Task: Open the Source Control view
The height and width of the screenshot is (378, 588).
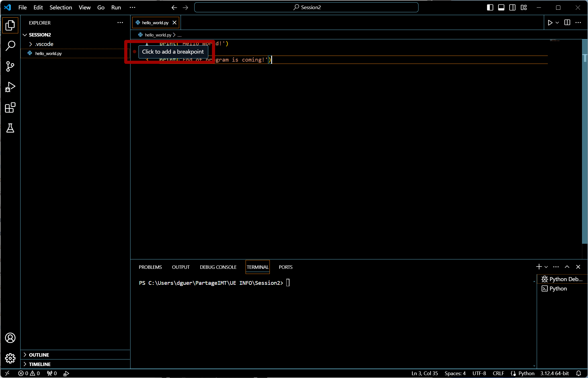Action: pos(10,66)
